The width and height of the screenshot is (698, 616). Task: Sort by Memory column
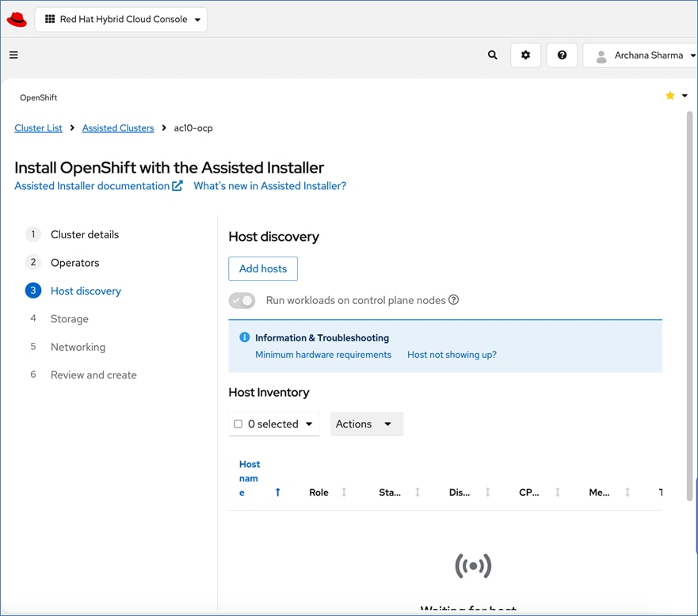pyautogui.click(x=627, y=492)
